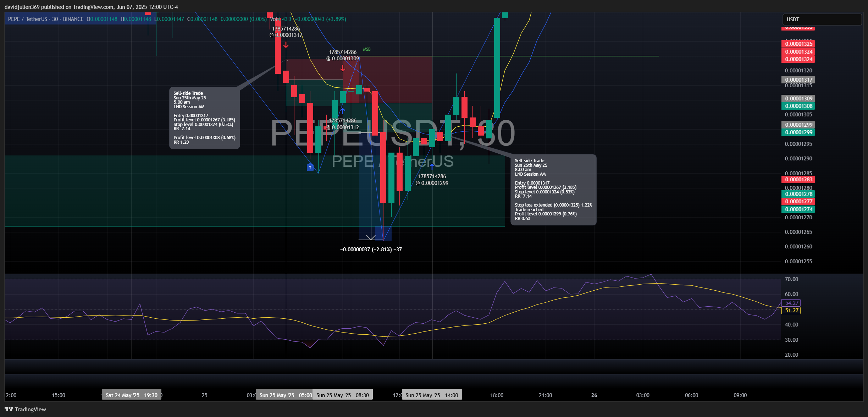Image resolution: width=868 pixels, height=417 pixels.
Task: Click the '1785714286 @ 0.00001317' order label
Action: (286, 32)
